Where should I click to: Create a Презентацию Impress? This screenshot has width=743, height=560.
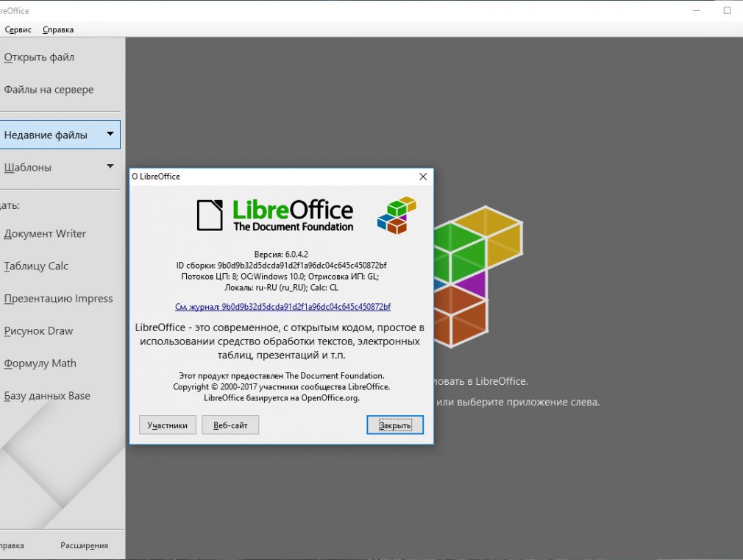coord(58,299)
